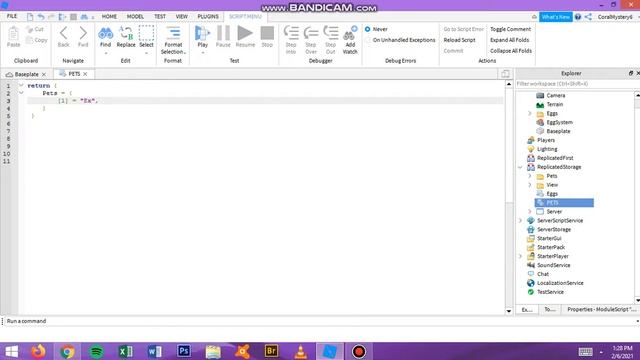Click the Resume test button

(x=245, y=33)
